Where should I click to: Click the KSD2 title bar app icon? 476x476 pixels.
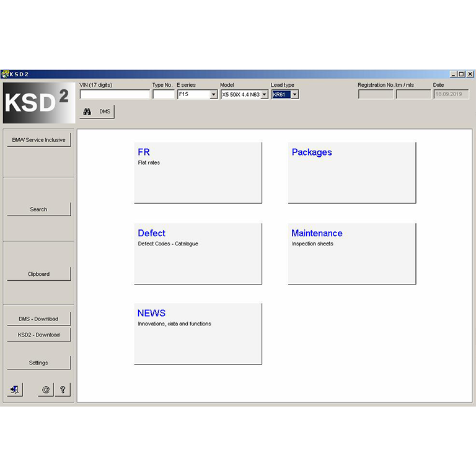[x=5, y=74]
